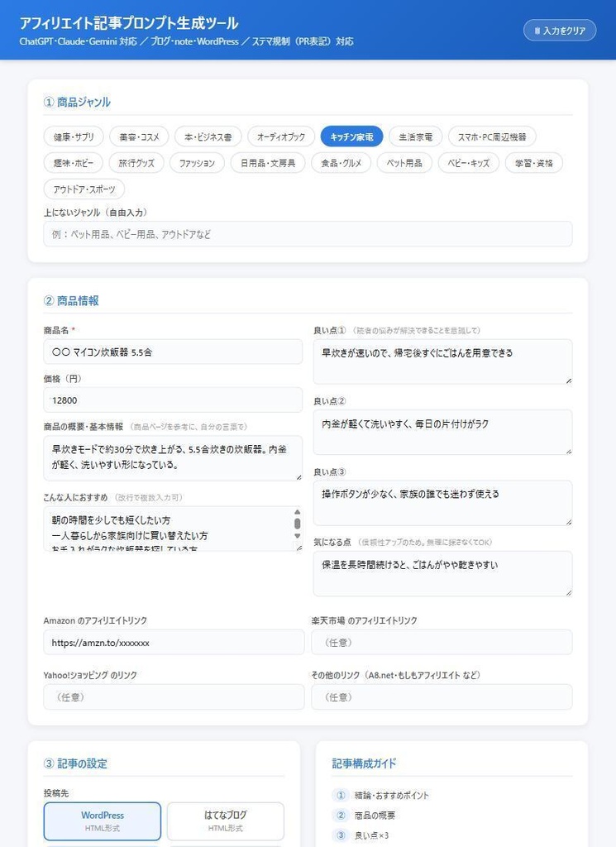This screenshot has width=616, height=847.
Task: Select the 美容・コスメ genre chip
Action: [139, 136]
